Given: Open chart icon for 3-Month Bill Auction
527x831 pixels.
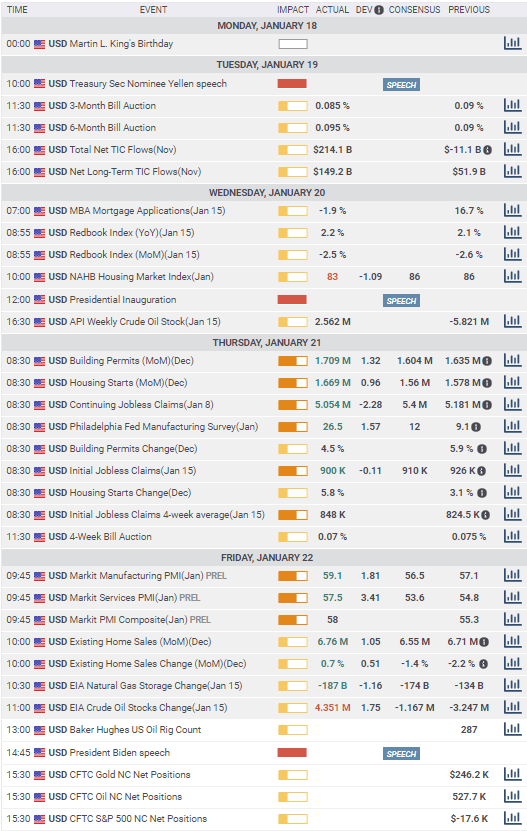Looking at the screenshot, I should coord(512,105).
